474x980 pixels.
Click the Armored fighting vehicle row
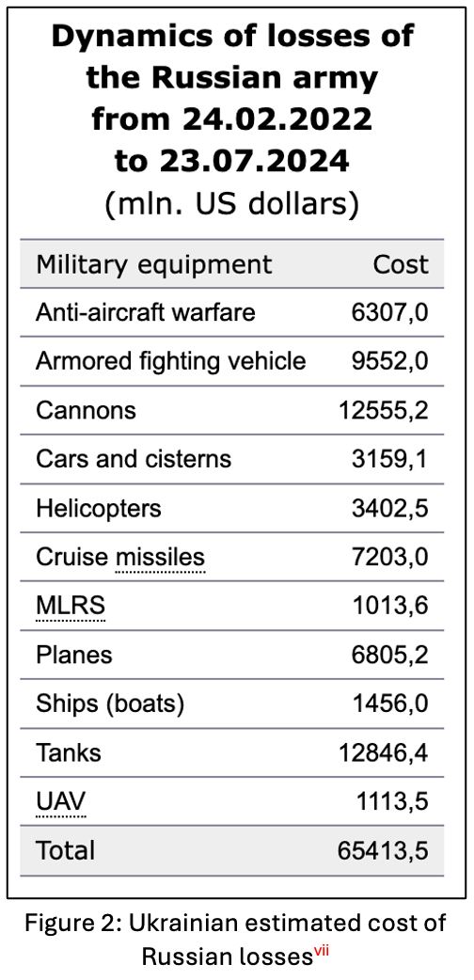click(232, 361)
